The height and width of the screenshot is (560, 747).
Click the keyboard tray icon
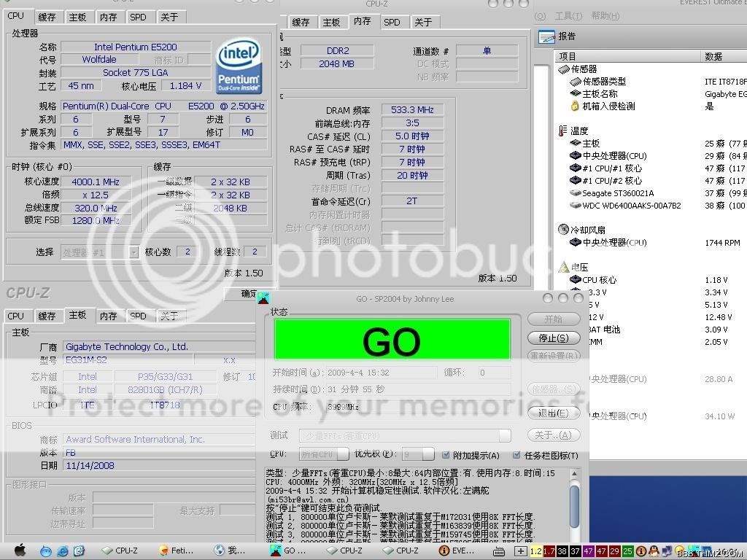499,551
